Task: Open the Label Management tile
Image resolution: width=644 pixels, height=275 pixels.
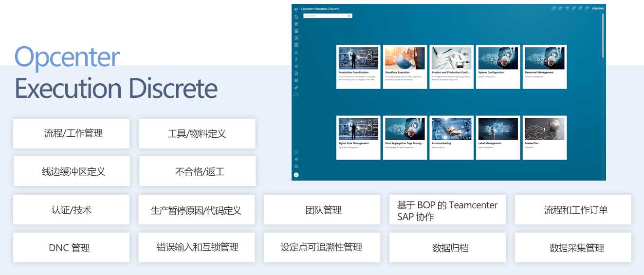Action: [x=498, y=138]
